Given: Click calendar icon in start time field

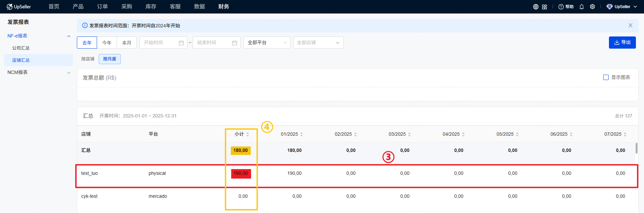Looking at the screenshot, I should coord(181,43).
